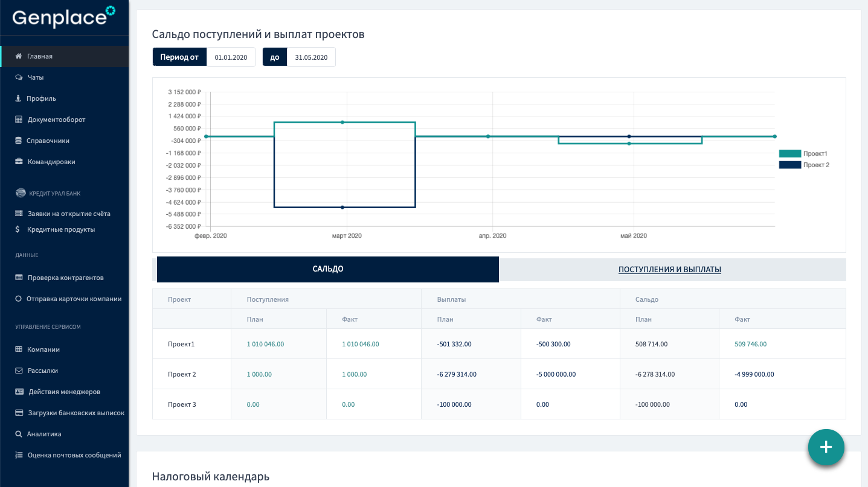Click Проект1 fact balance 509 746.00
Viewport: 868px width, 487px height.
click(x=751, y=344)
